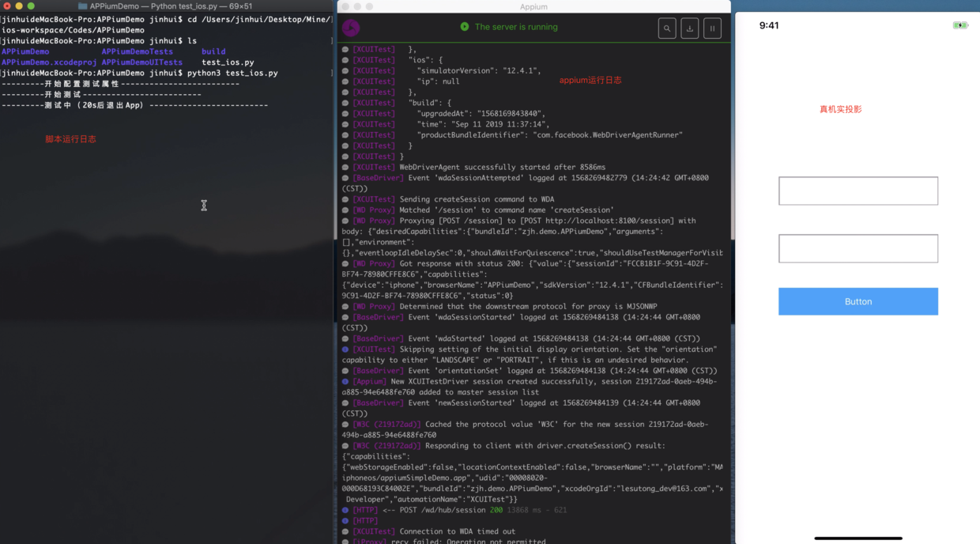The width and height of the screenshot is (980, 544).
Task: Click the folder icon in Terminal title bar
Action: (82, 6)
